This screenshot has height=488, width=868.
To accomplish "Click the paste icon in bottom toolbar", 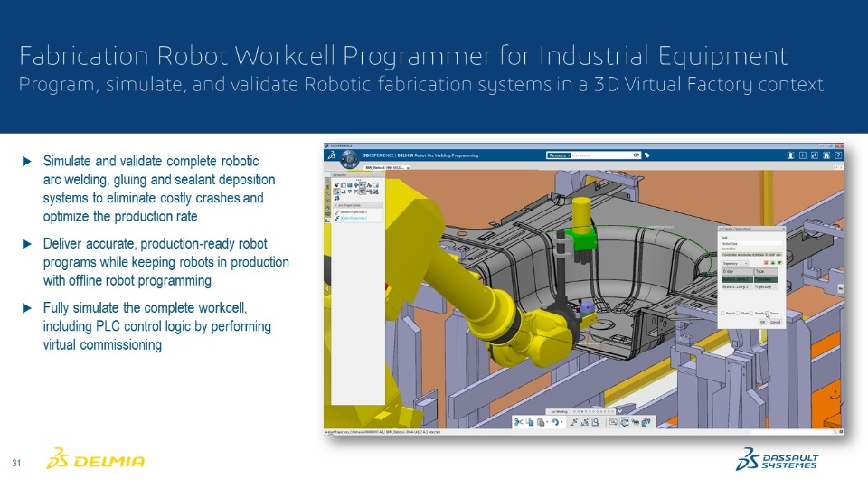I will point(541,422).
